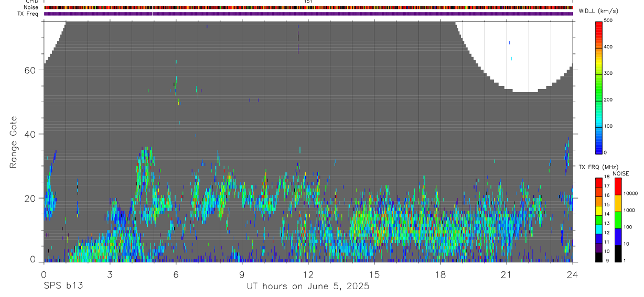Click the 6 tick on UT hours axis
644x297 pixels.
[x=176, y=274]
